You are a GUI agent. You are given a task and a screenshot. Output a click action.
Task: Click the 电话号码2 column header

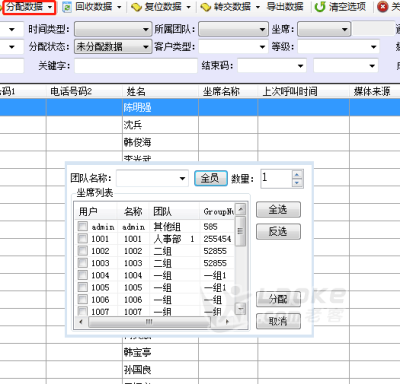[84, 91]
